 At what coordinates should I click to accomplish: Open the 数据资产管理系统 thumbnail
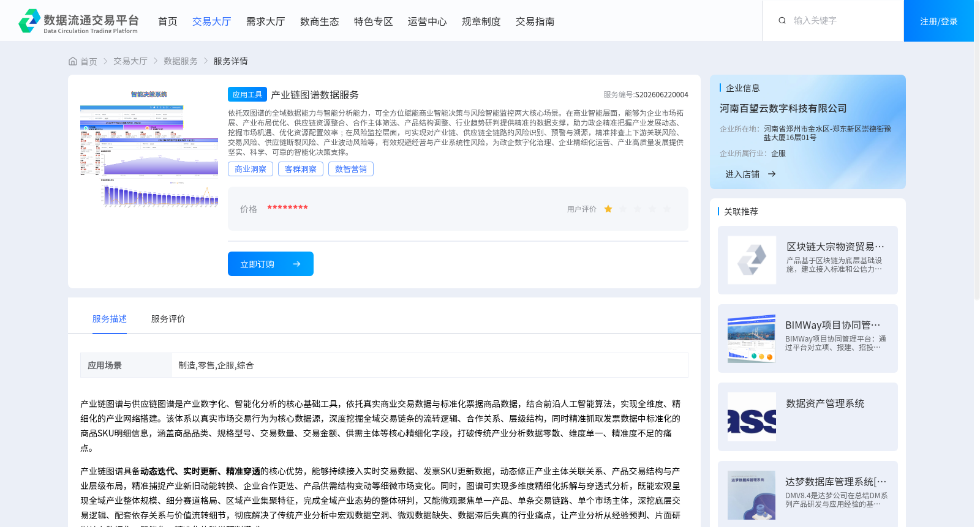pos(752,417)
